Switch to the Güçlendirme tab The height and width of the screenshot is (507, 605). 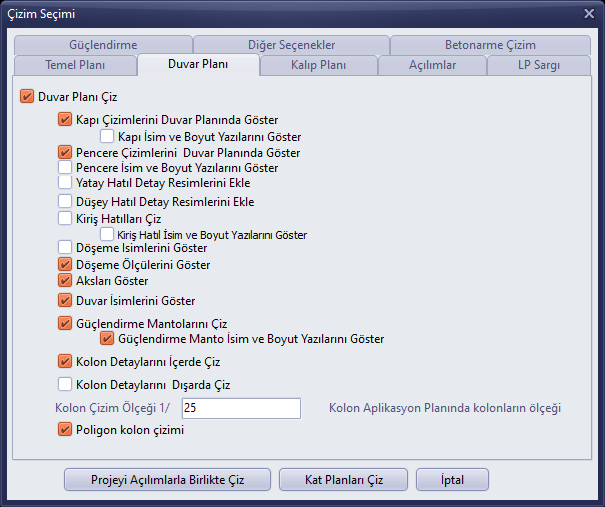103,45
